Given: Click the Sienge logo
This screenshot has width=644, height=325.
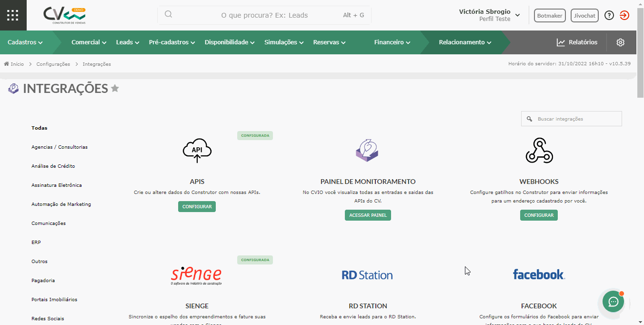Looking at the screenshot, I should (x=196, y=275).
